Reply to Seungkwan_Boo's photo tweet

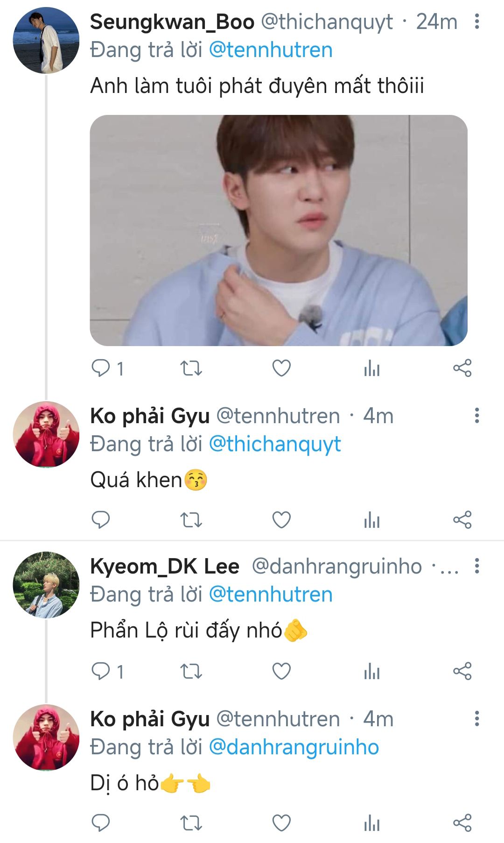100,368
